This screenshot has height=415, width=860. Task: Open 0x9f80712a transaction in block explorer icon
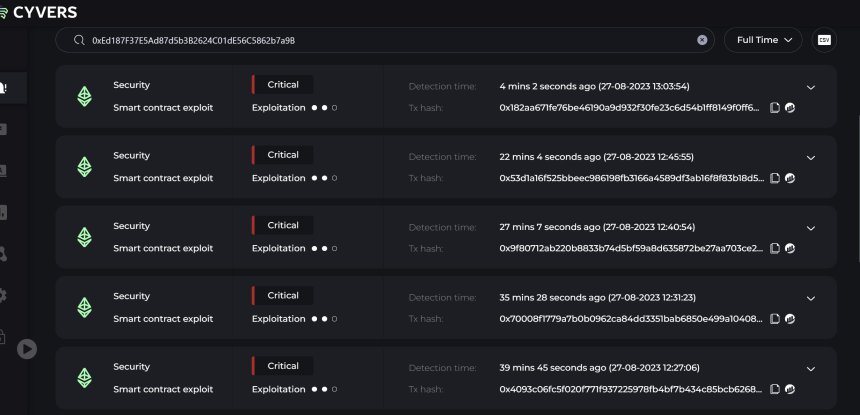[x=790, y=248]
